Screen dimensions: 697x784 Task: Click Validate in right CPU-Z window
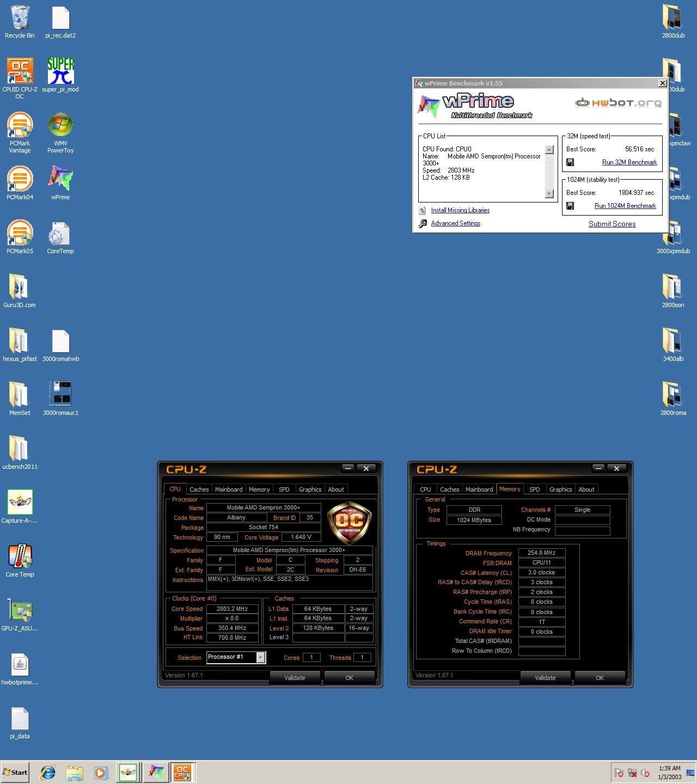click(x=545, y=678)
